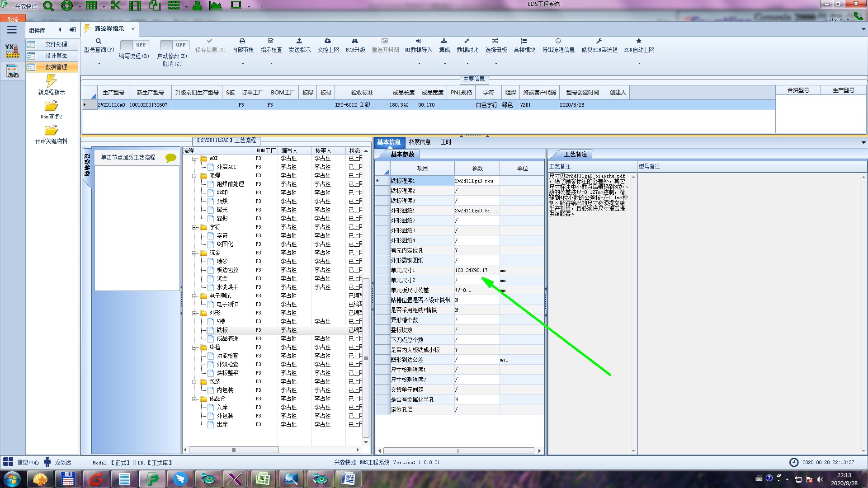Click the 内部审核 printer icon

(242, 41)
